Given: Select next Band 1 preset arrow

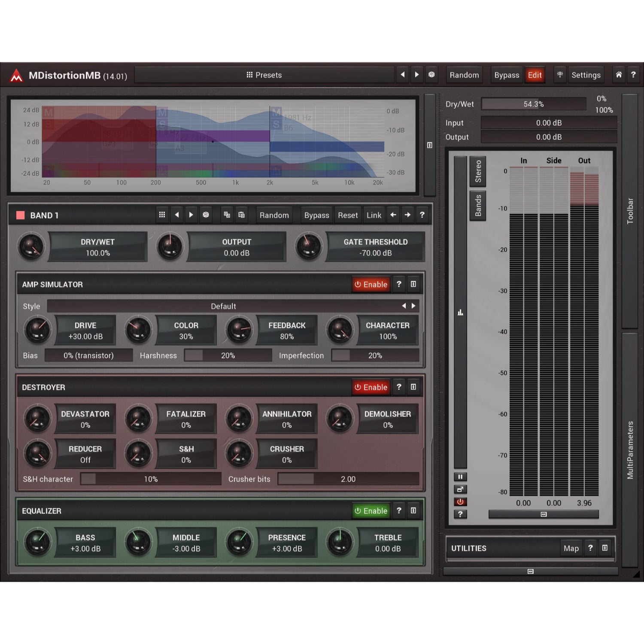Looking at the screenshot, I should (191, 215).
